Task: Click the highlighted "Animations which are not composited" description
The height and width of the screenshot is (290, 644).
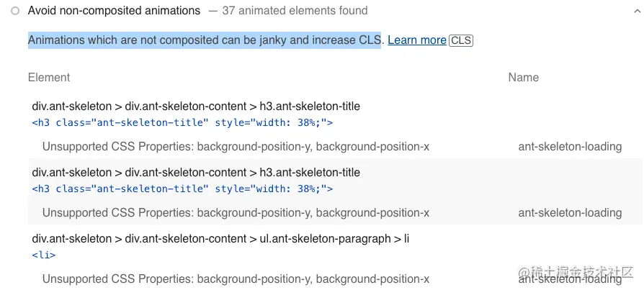Action: coord(204,40)
